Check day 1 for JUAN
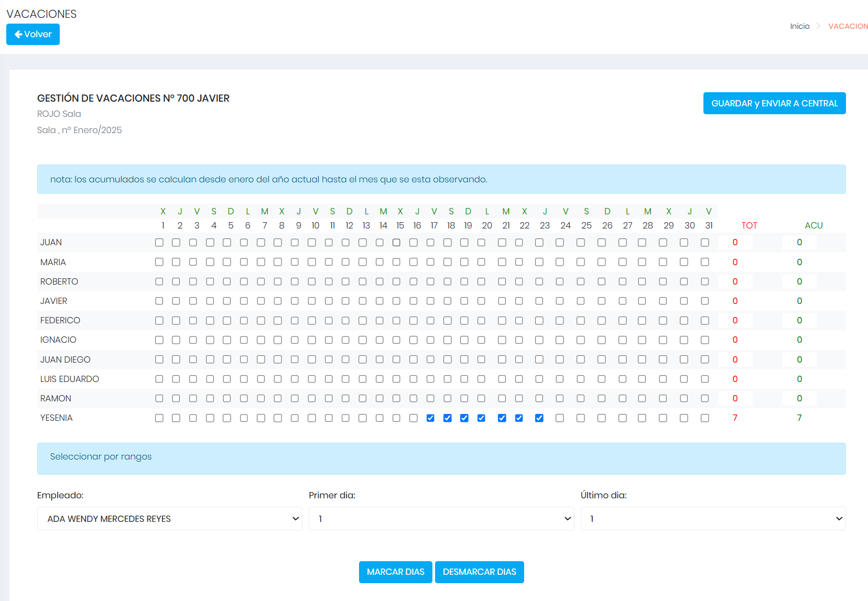The height and width of the screenshot is (601, 868). click(159, 243)
